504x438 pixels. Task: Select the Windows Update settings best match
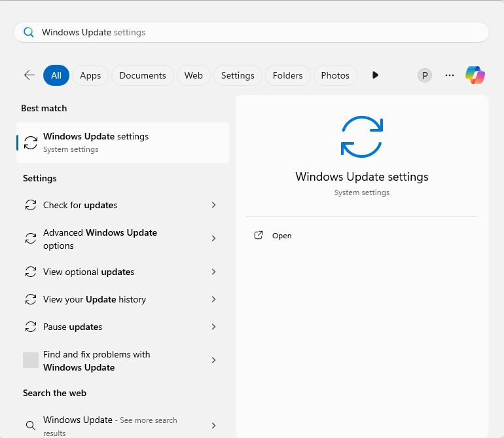(122, 142)
